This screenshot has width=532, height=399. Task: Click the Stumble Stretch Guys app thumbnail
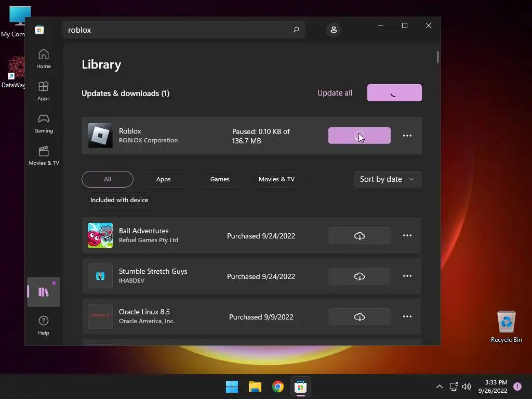click(100, 276)
